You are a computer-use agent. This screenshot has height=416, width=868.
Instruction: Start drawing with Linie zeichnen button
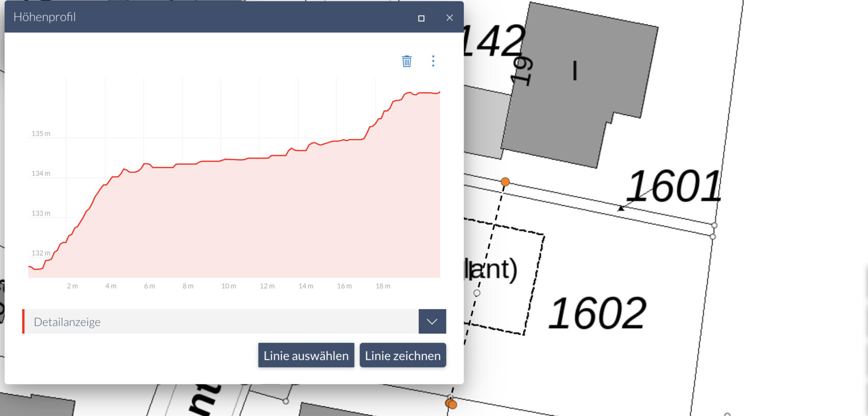[402, 356]
